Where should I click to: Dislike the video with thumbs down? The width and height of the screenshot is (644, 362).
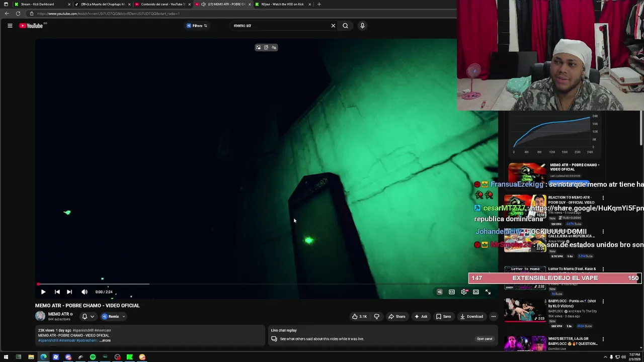point(376,316)
